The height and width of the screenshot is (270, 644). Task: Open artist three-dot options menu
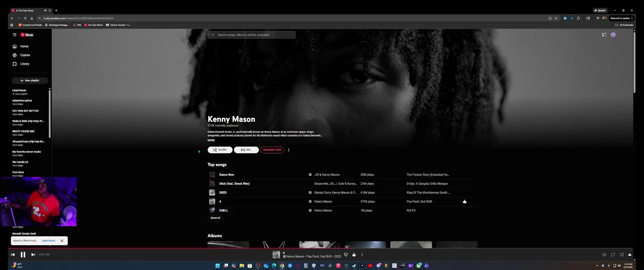tap(289, 150)
